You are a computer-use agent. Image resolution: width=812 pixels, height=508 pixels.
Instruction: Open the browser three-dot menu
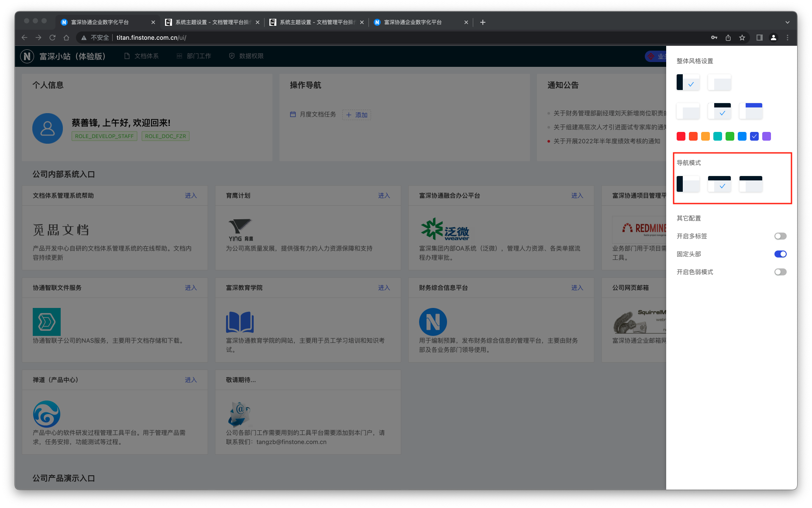(x=788, y=38)
